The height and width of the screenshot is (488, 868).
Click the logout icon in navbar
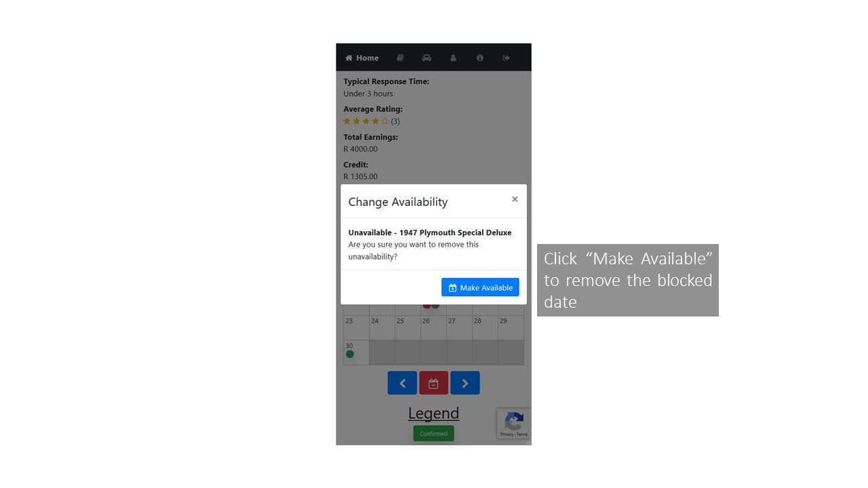507,58
